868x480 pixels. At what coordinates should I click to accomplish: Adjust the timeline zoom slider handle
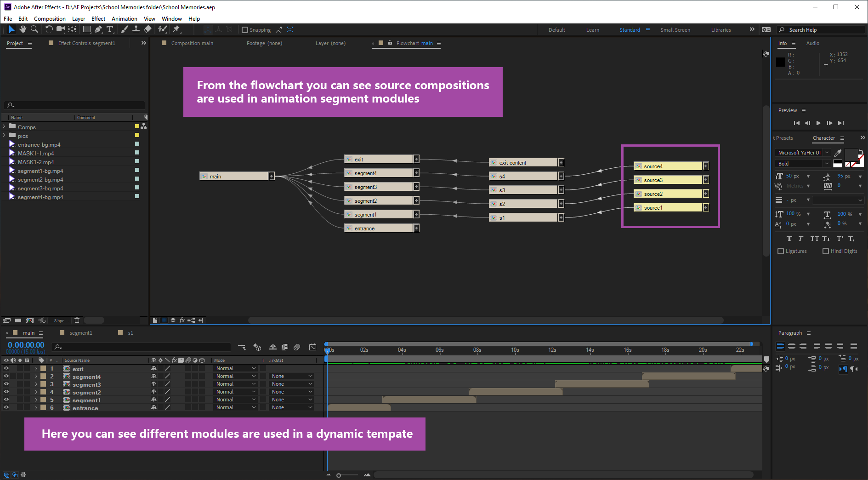(339, 475)
